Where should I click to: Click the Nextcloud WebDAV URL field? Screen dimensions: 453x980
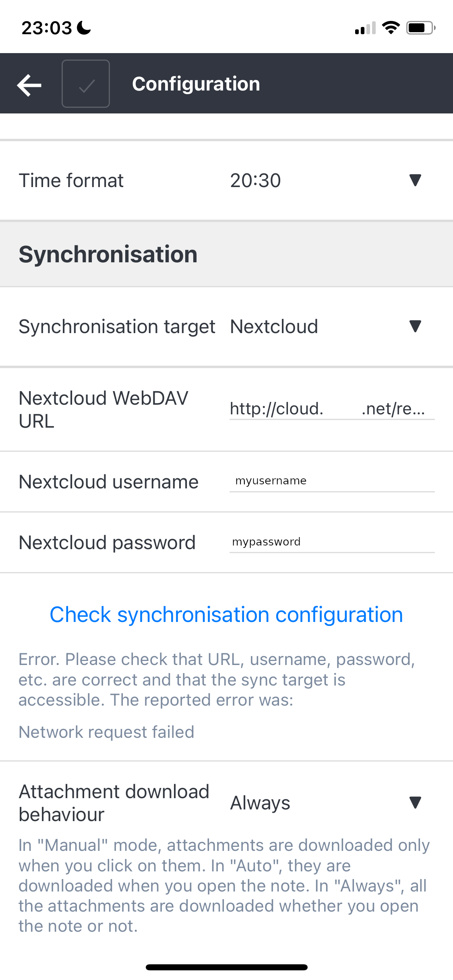coord(331,409)
